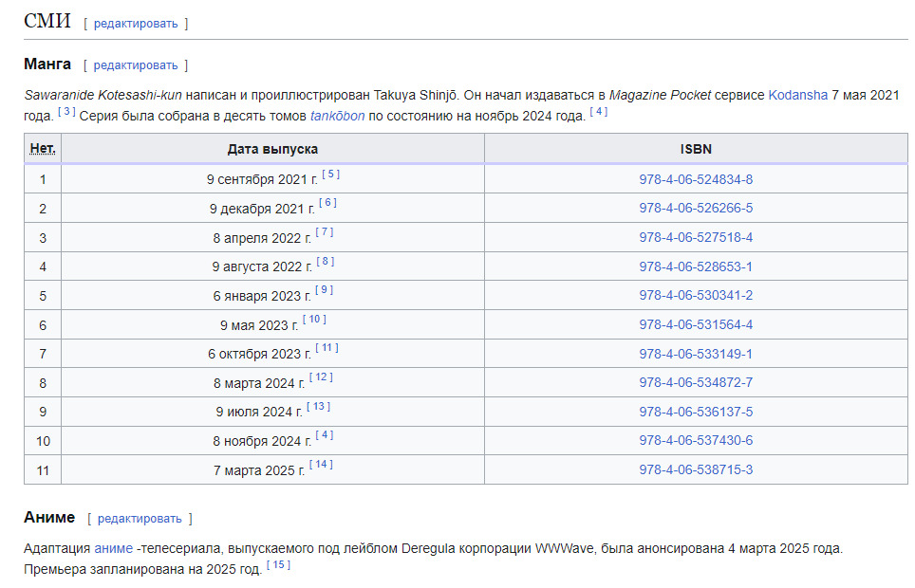Click the edit link next to СМИ heading
The image size is (915, 588).
[135, 23]
